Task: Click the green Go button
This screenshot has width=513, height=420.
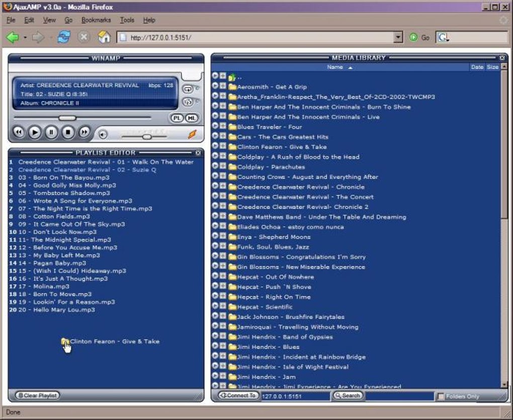Action: [419, 38]
